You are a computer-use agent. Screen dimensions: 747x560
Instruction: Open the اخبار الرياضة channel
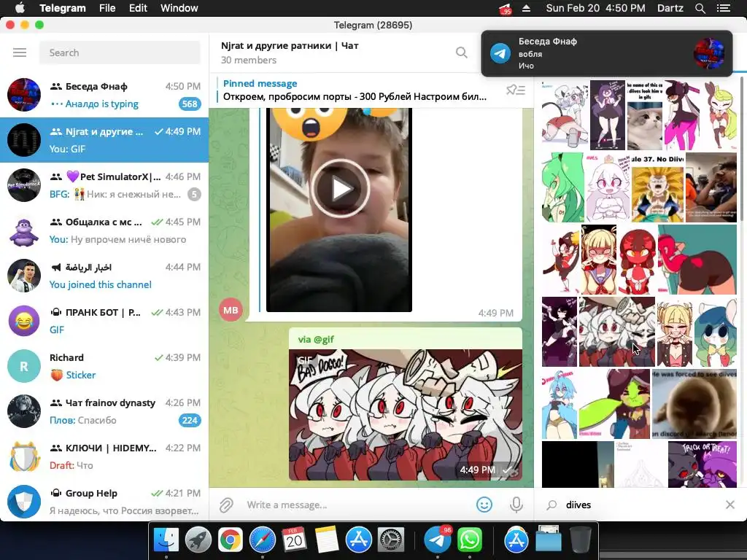pyautogui.click(x=104, y=276)
